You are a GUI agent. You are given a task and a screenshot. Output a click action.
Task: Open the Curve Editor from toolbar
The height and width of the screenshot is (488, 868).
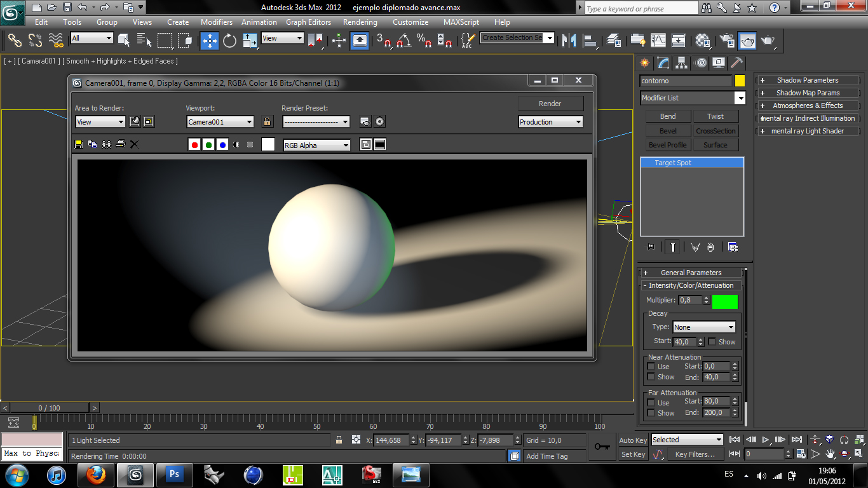(x=658, y=41)
